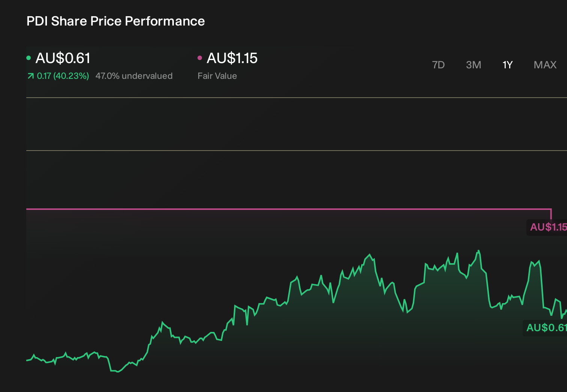Click the pink AU$1.15 chart label
This screenshot has width=567, height=392.
click(x=547, y=227)
